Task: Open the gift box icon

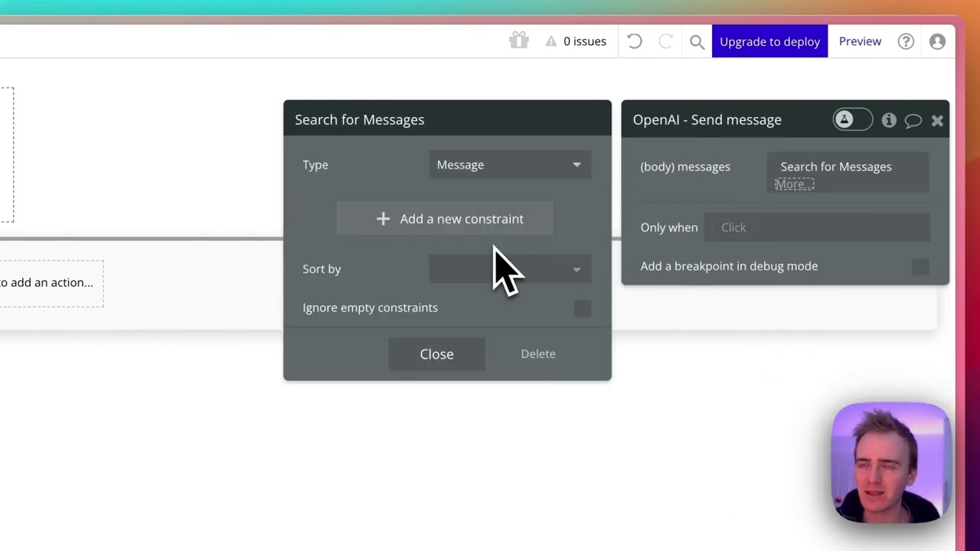Action: coord(518,41)
